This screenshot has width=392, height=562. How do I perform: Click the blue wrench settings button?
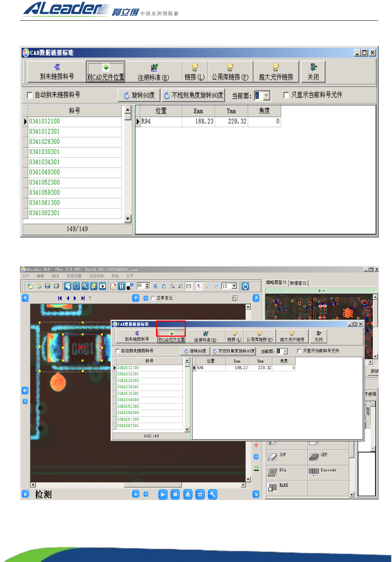(x=212, y=495)
